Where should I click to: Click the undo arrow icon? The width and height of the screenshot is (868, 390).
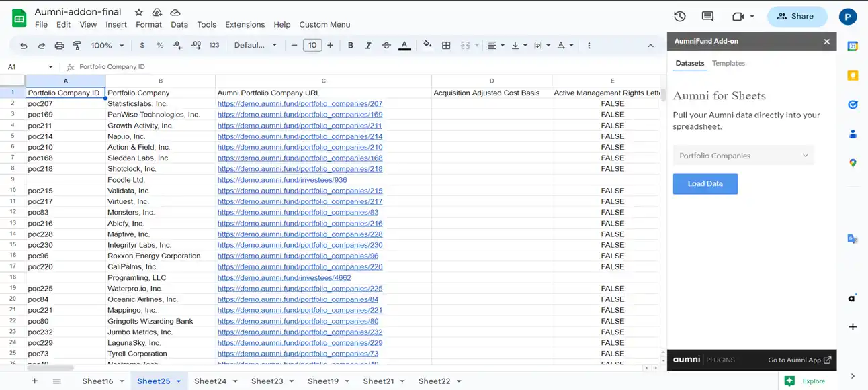[24, 46]
